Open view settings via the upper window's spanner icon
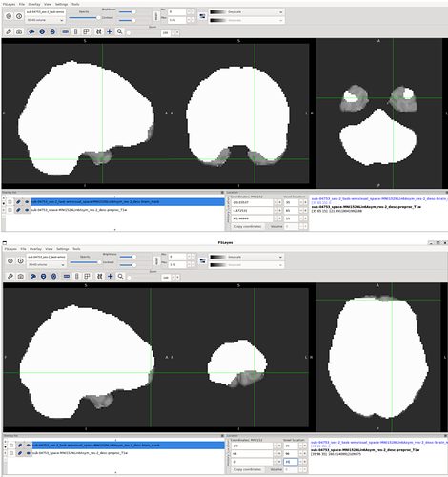 coord(9,31)
